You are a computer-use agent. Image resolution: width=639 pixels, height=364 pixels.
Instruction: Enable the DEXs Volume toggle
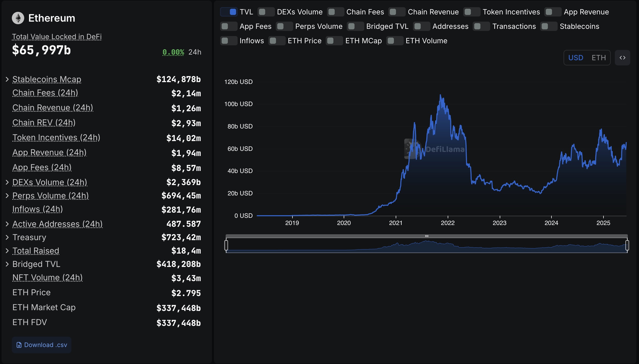(266, 12)
